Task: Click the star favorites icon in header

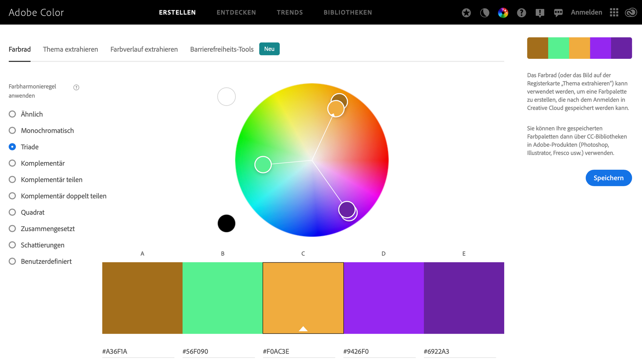Action: tap(466, 13)
